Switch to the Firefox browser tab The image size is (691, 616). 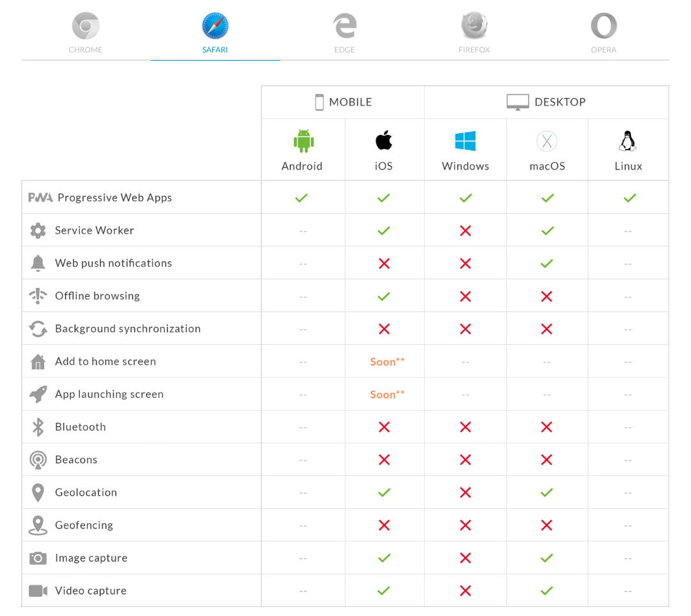click(x=474, y=33)
